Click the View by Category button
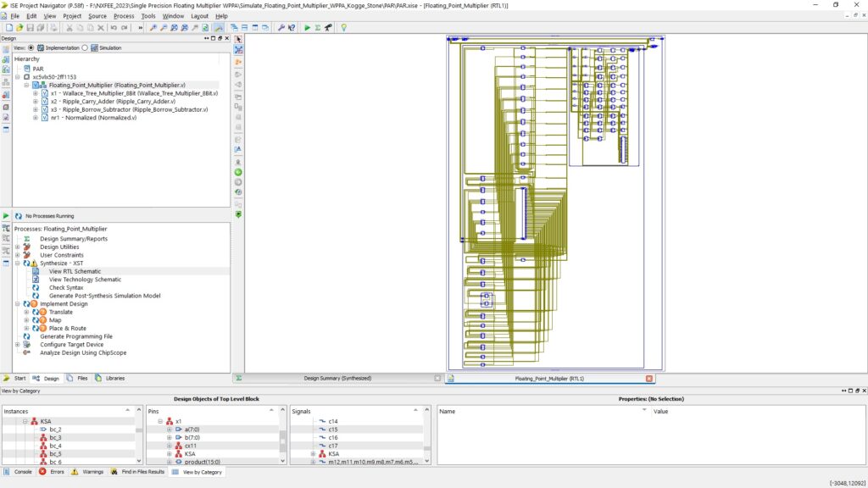The height and width of the screenshot is (488, 868). click(x=197, y=472)
